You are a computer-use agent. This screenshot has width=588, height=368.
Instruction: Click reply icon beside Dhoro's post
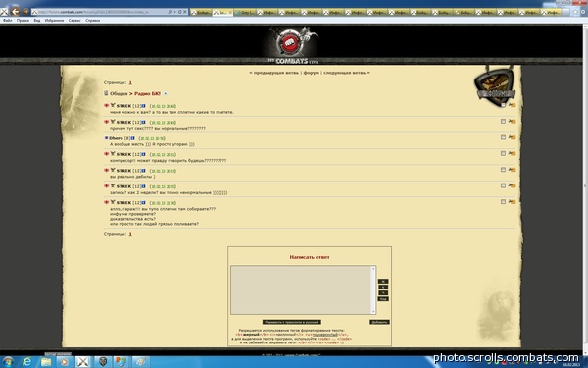(512, 137)
